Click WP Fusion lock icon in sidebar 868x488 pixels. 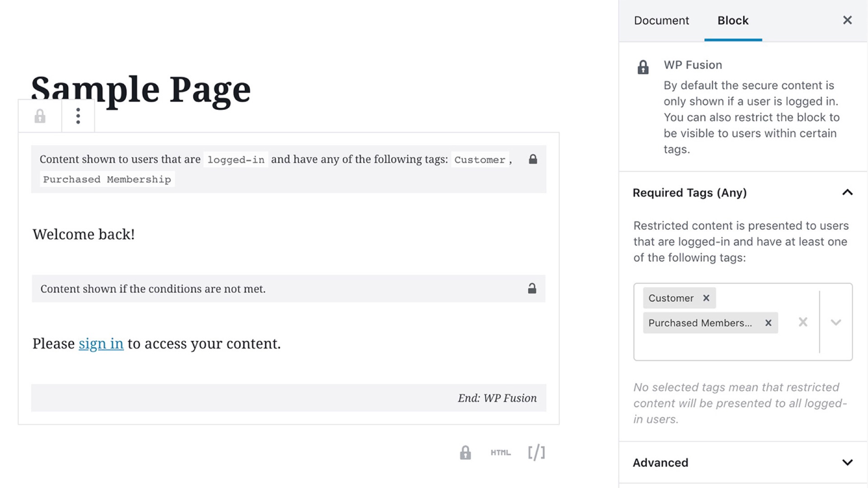(x=643, y=67)
